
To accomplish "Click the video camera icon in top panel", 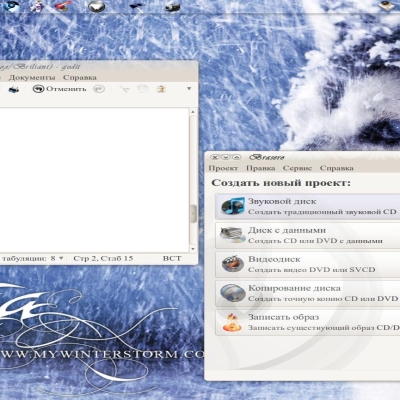I will click(x=173, y=6).
